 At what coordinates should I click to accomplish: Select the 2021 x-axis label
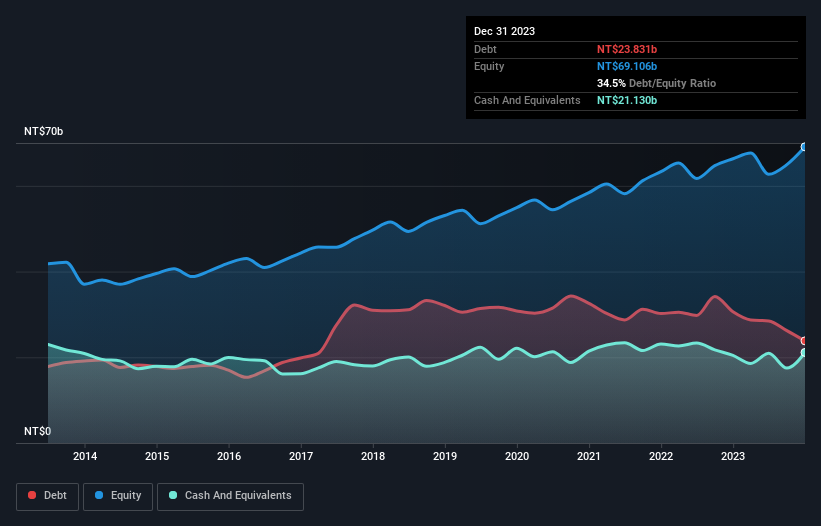[x=589, y=456]
